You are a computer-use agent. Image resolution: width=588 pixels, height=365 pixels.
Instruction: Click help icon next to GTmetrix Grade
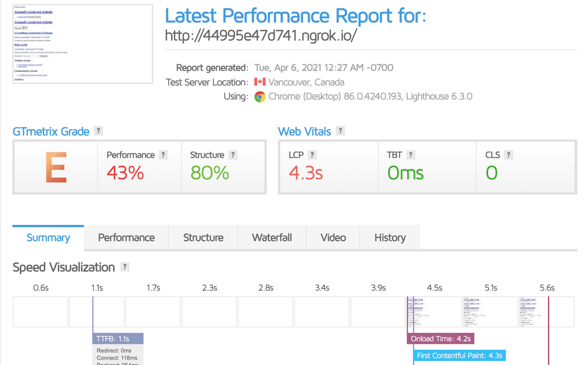[x=98, y=131]
